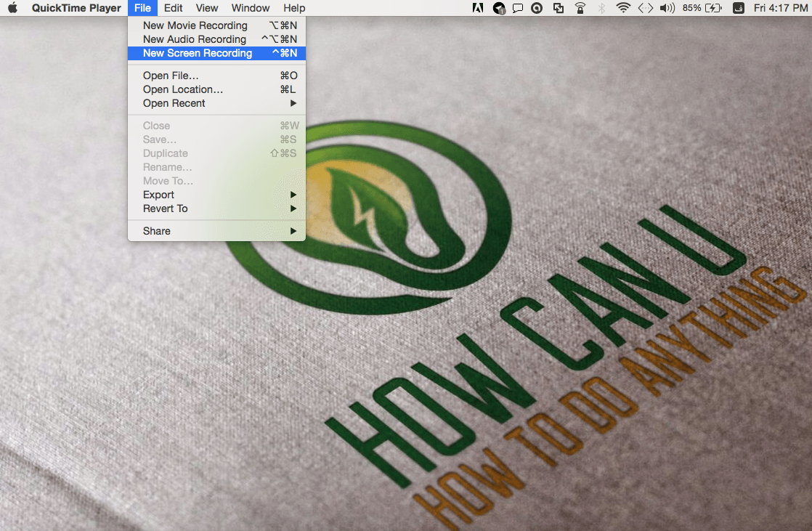
Task: Click the spiral circle status icon
Action: [537, 8]
